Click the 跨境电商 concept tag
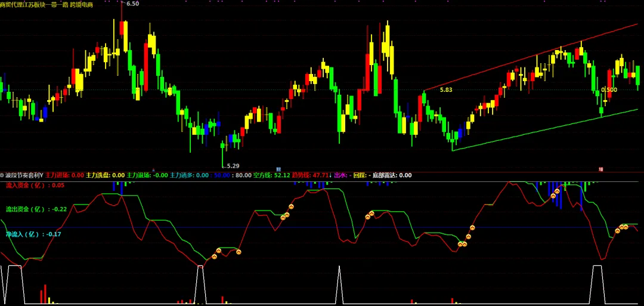644x306 pixels. pos(81,5)
